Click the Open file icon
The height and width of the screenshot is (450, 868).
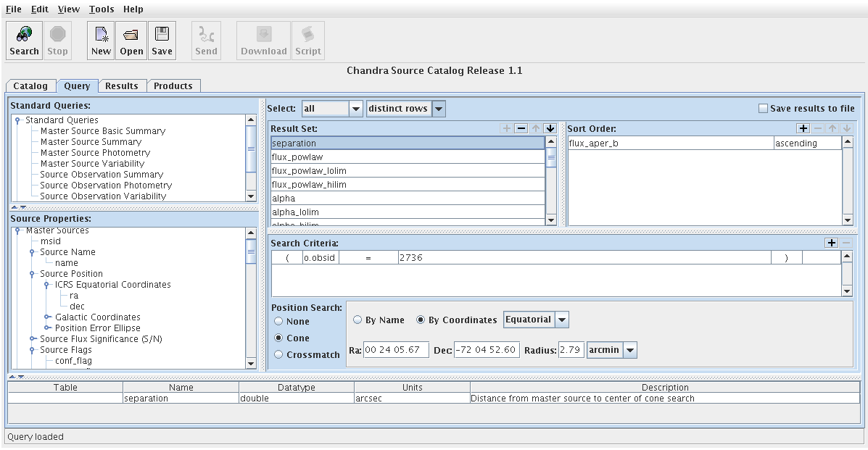click(x=131, y=41)
